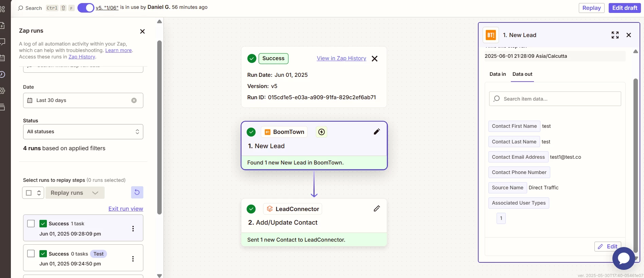
Task: Close the Success run summary card
Action: click(374, 58)
